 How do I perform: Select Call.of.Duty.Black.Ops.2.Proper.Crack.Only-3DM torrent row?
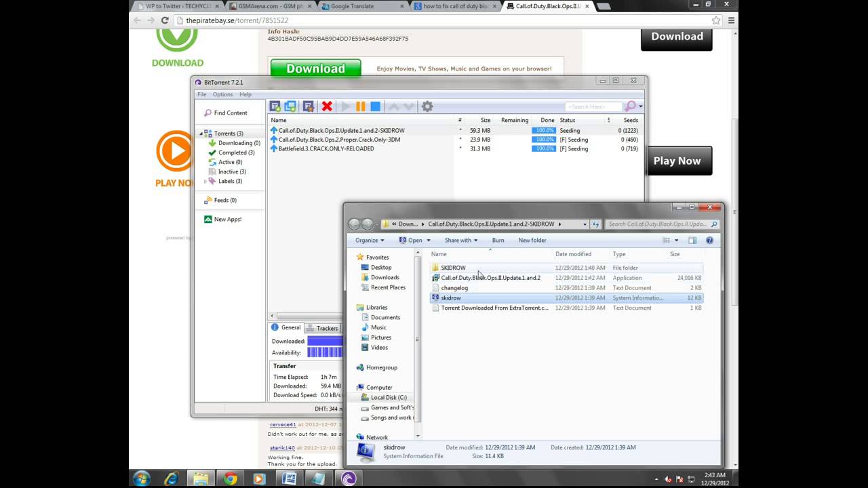coord(454,140)
